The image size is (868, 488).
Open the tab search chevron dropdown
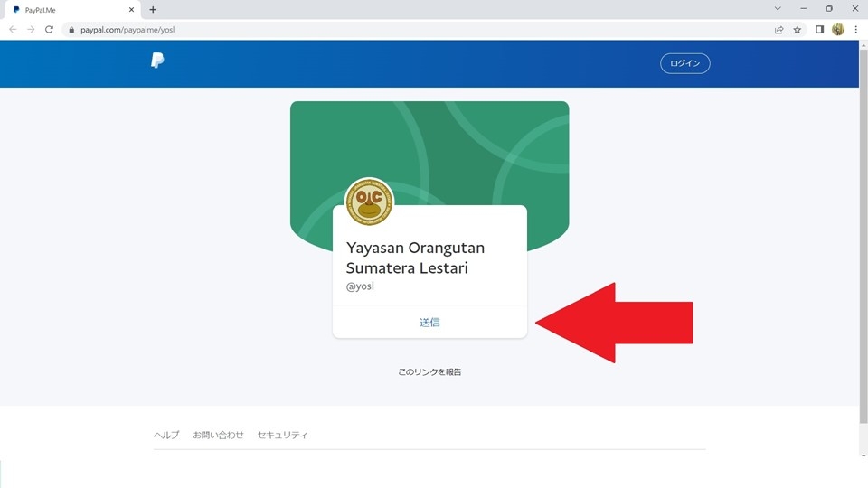pos(778,9)
